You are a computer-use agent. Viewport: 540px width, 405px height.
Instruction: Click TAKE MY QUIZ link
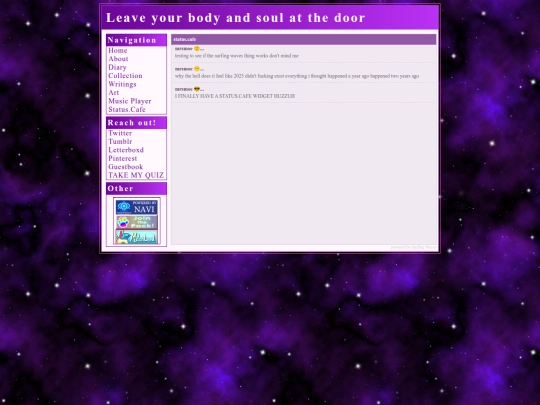(x=136, y=175)
